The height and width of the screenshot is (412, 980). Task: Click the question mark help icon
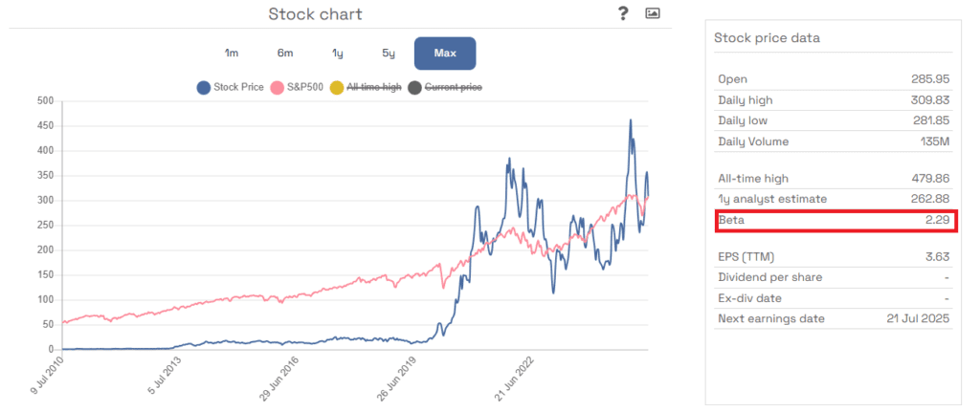[x=623, y=13]
